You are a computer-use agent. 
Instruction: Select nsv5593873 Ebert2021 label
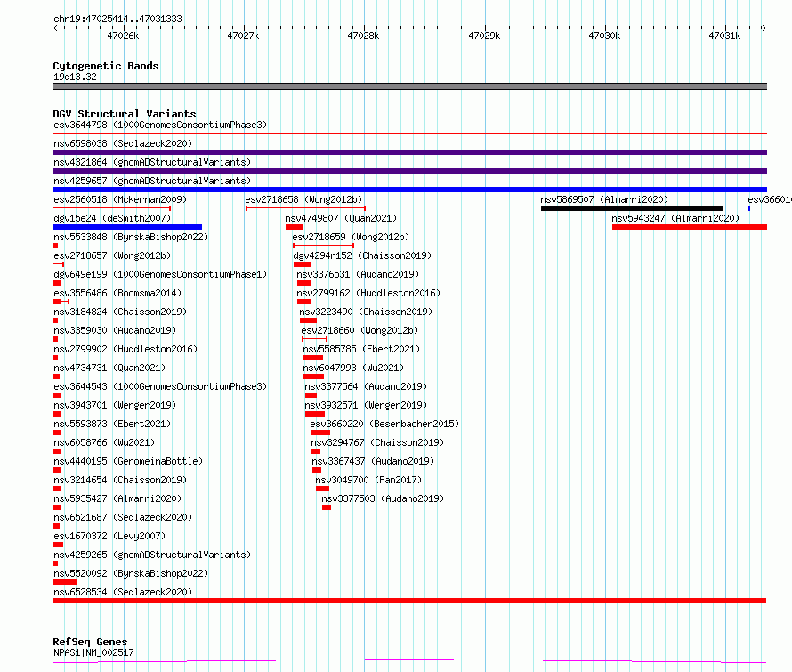coord(112,424)
